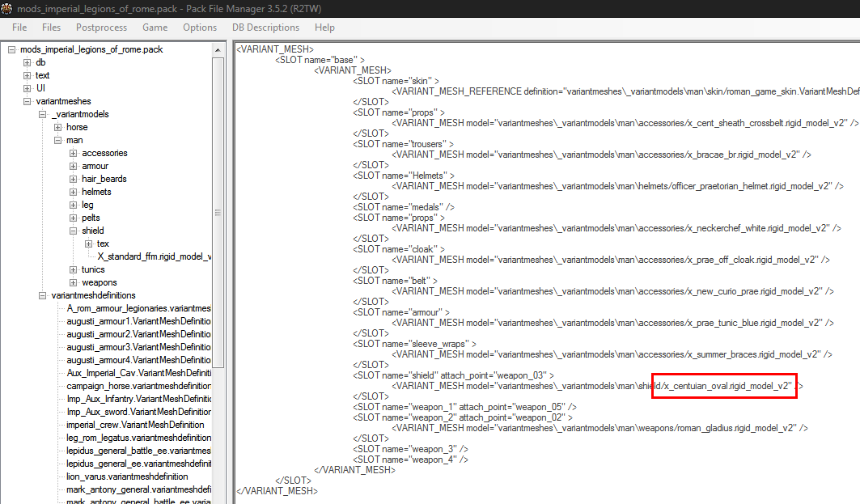Expand the weapons folder node
The height and width of the screenshot is (504, 860).
(x=73, y=282)
